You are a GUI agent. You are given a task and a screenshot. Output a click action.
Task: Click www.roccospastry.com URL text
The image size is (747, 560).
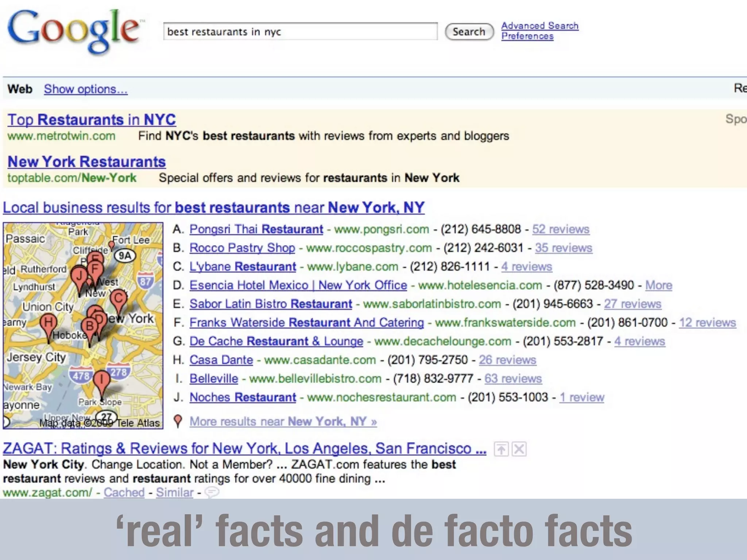369,248
